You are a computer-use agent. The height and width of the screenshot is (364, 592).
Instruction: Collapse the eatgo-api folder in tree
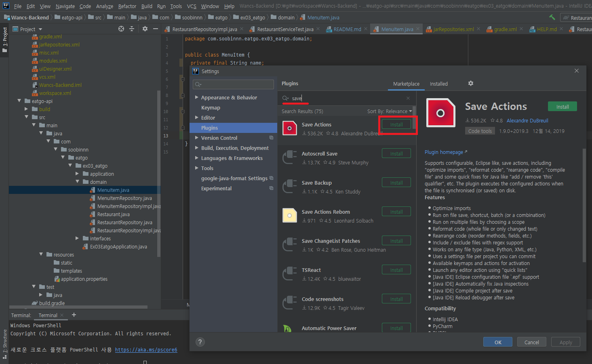[19, 101]
